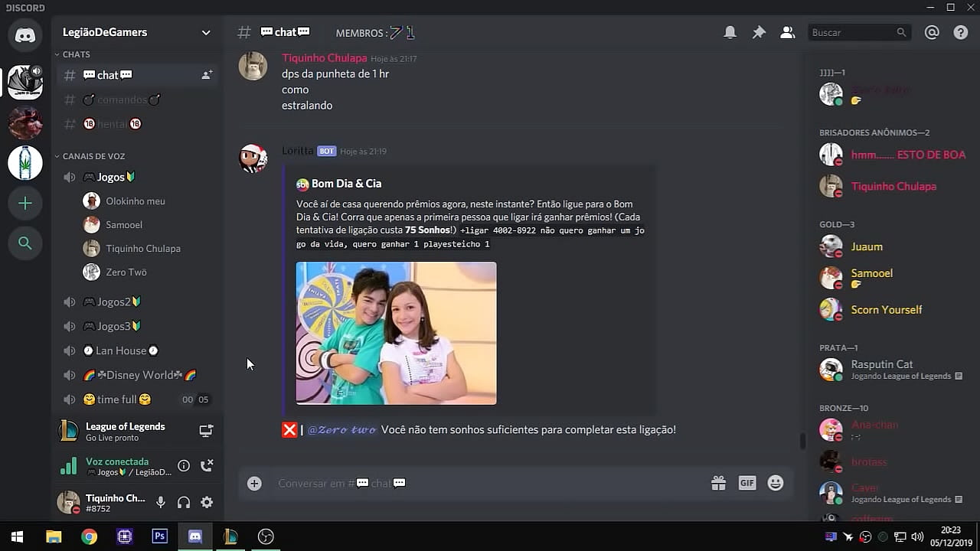Click the mentions @ icon
The width and height of the screenshot is (980, 551).
tap(932, 32)
